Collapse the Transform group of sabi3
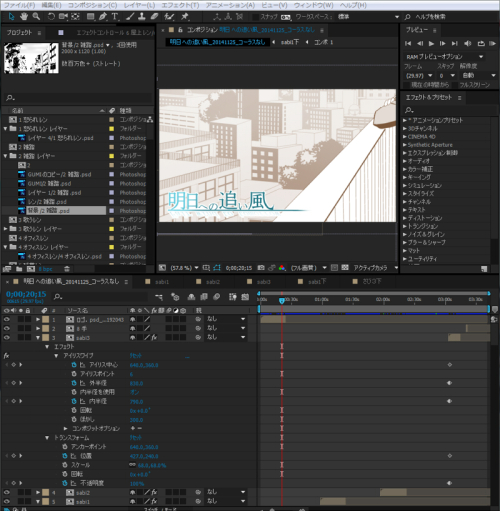 click(47, 438)
